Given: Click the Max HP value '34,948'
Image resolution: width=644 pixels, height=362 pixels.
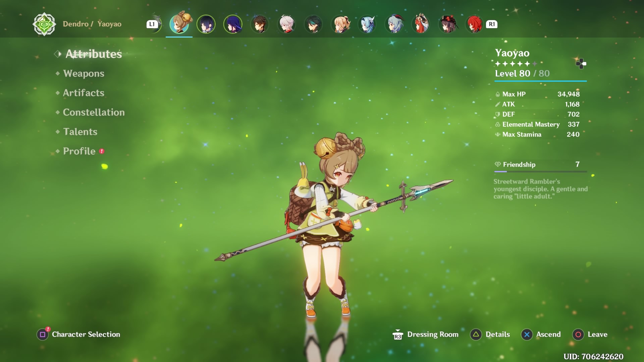Looking at the screenshot, I should [569, 94].
